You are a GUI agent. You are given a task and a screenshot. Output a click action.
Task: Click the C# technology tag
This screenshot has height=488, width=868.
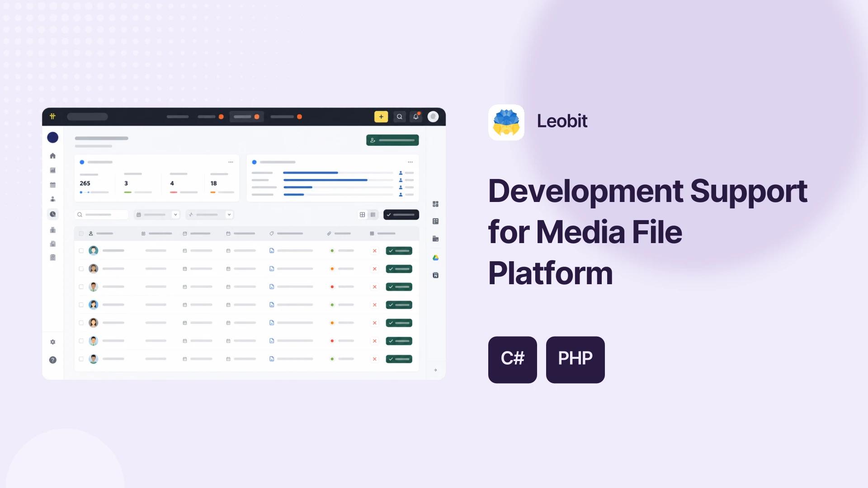[513, 360]
